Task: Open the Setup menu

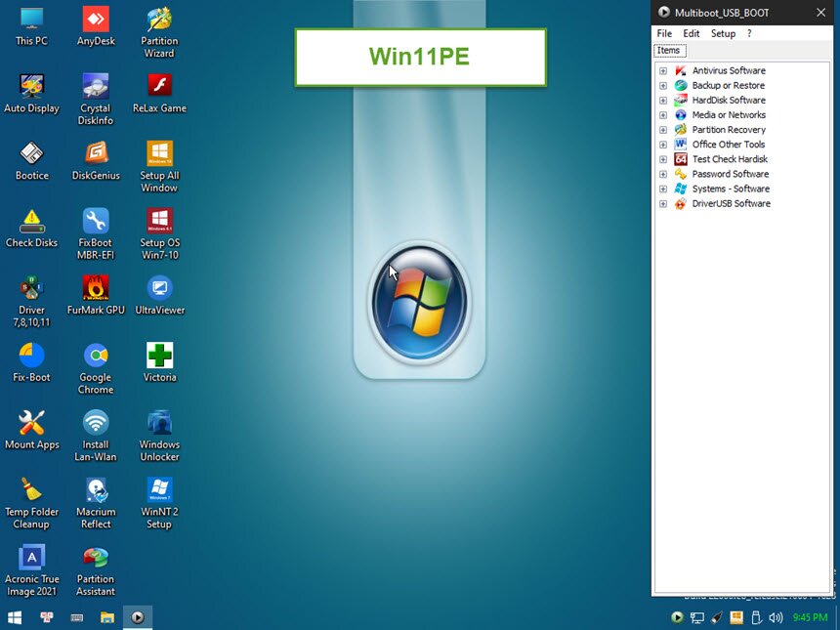Action: [723, 33]
